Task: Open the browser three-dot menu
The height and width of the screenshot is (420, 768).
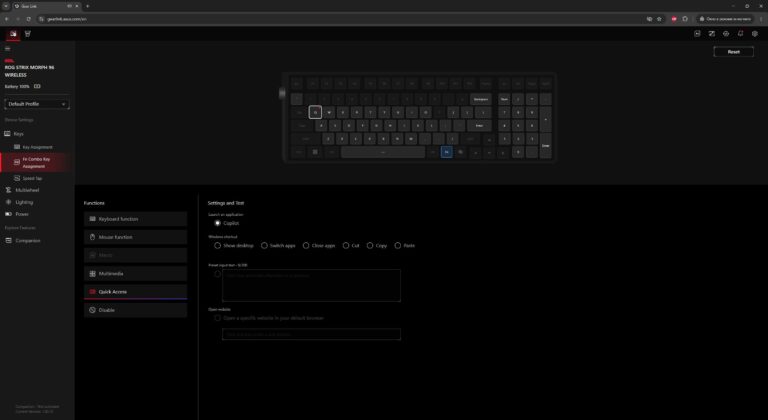Action: pos(761,19)
